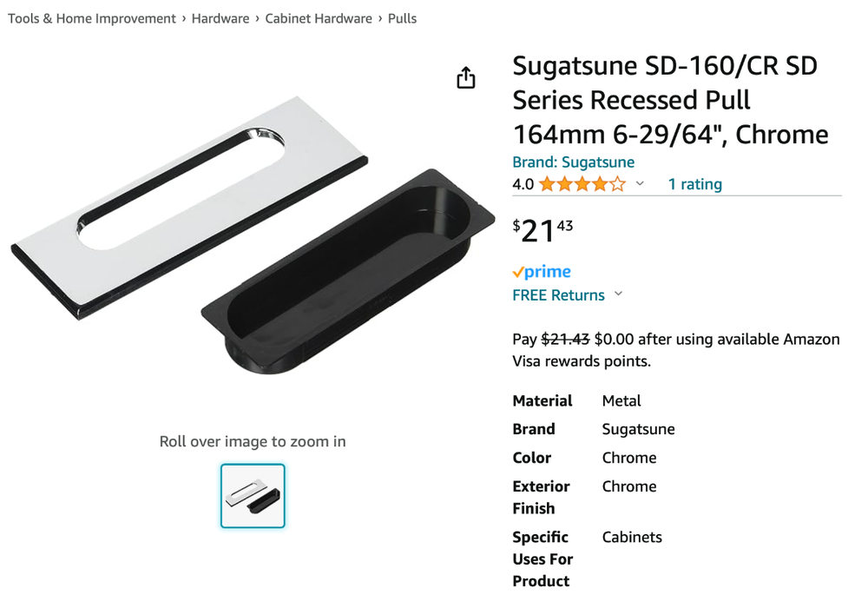Click the Prime logo badge
Viewport: 868px width, 595px height.
[x=542, y=272]
